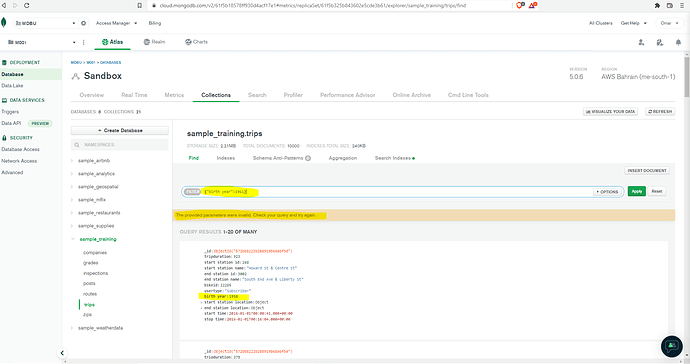Open Overview tab
690x364 pixels.
tap(92, 95)
